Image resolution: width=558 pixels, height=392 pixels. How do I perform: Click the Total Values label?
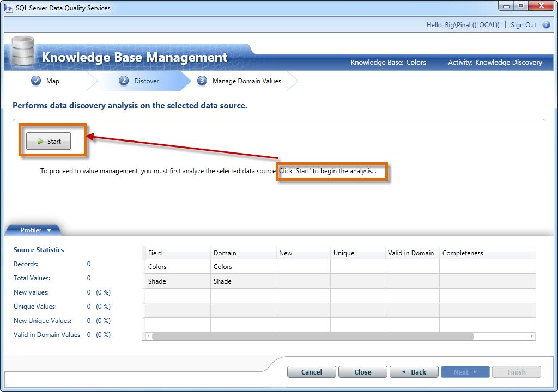(x=32, y=278)
